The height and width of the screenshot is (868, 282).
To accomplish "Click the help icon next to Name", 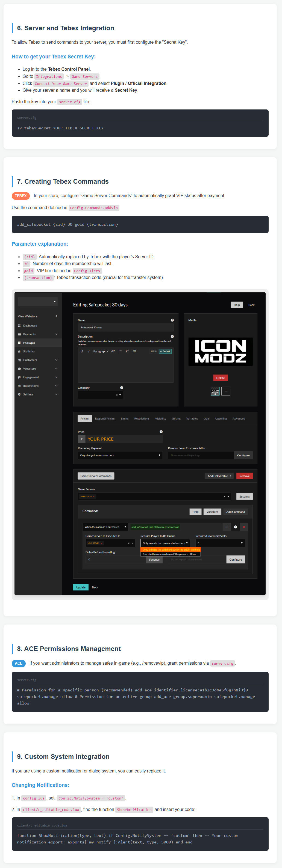I will pyautogui.click(x=172, y=320).
